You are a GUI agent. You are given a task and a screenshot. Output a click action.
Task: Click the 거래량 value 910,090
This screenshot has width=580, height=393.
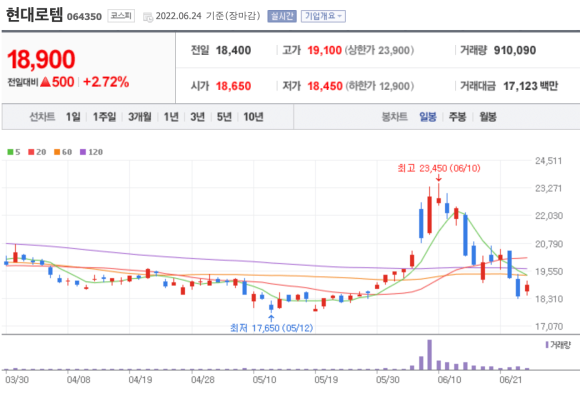515,50
